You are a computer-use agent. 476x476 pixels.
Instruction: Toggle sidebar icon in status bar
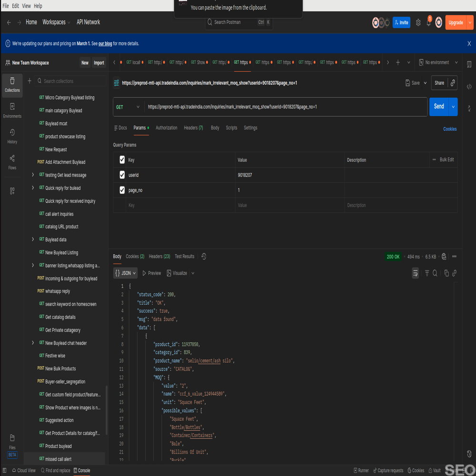[5, 470]
